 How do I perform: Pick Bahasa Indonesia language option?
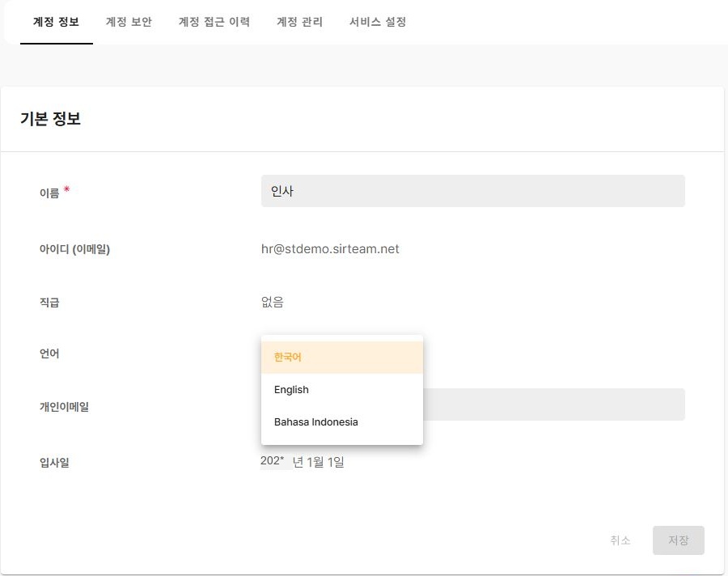342,422
